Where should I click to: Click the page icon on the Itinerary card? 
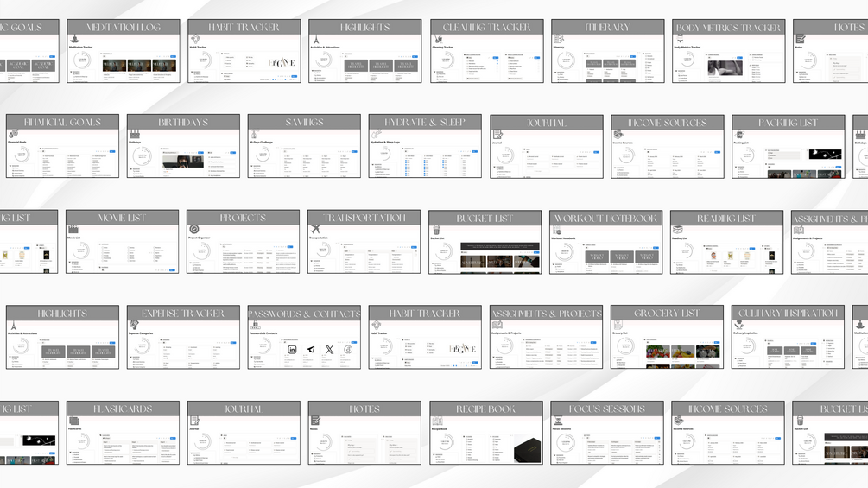coord(559,39)
